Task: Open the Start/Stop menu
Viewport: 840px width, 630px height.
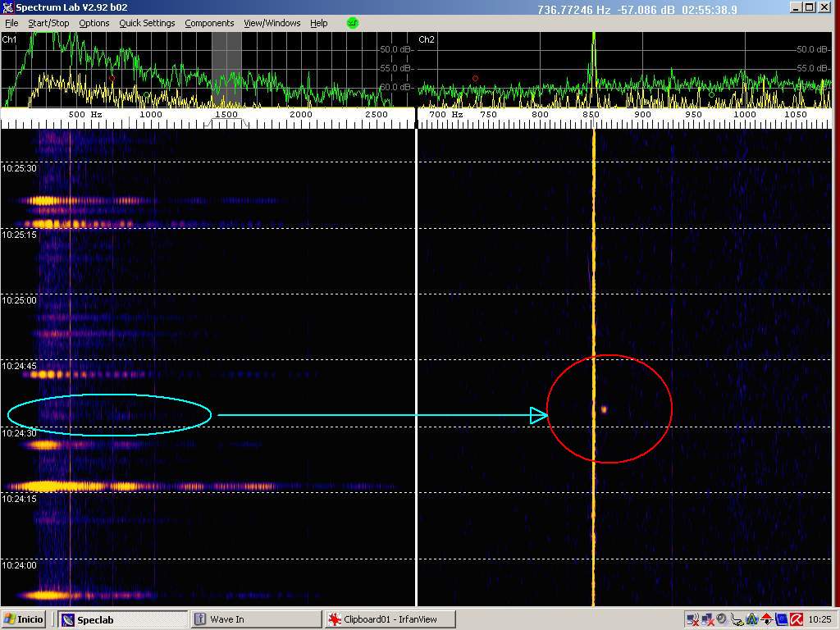Action: click(x=48, y=23)
